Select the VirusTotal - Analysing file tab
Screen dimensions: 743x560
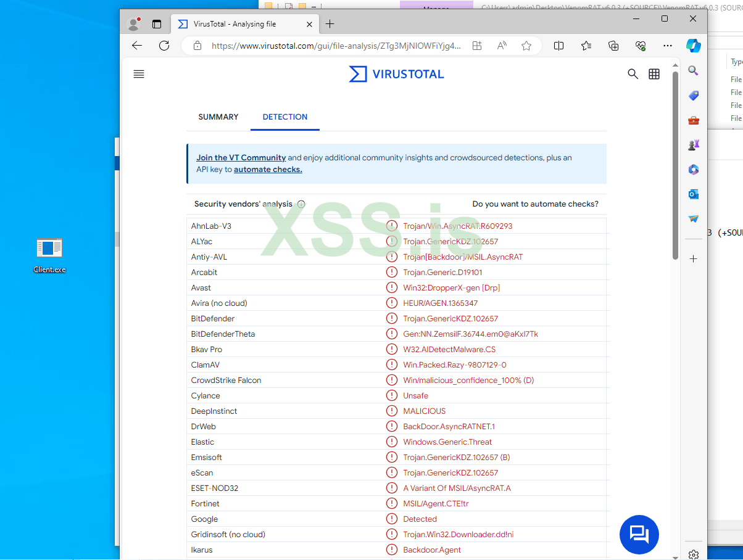[x=245, y=24]
